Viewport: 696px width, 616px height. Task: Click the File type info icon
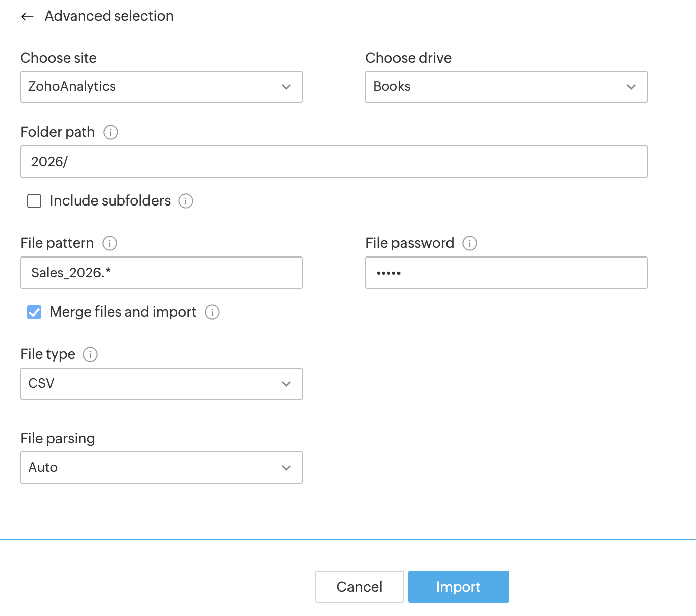click(x=90, y=354)
